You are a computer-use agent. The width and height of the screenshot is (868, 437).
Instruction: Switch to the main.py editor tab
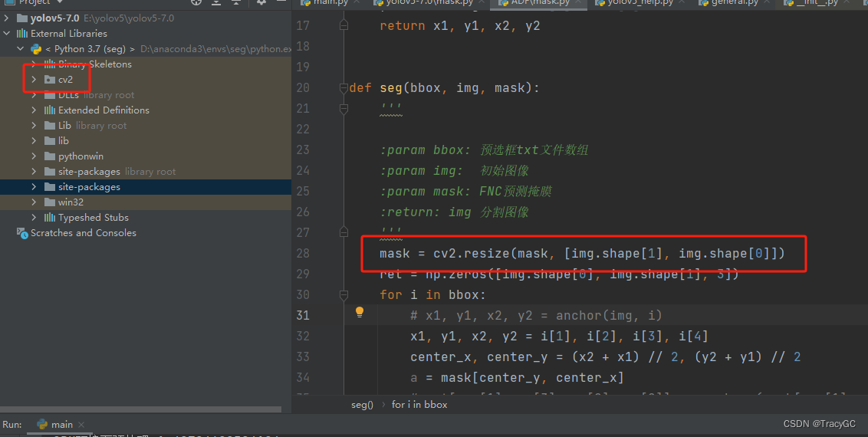coord(330,3)
